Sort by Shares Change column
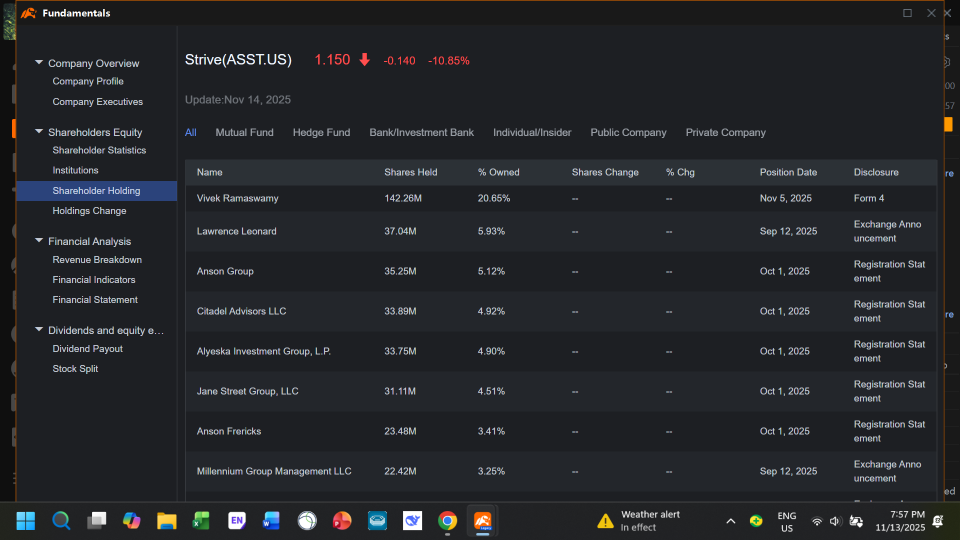 point(605,173)
